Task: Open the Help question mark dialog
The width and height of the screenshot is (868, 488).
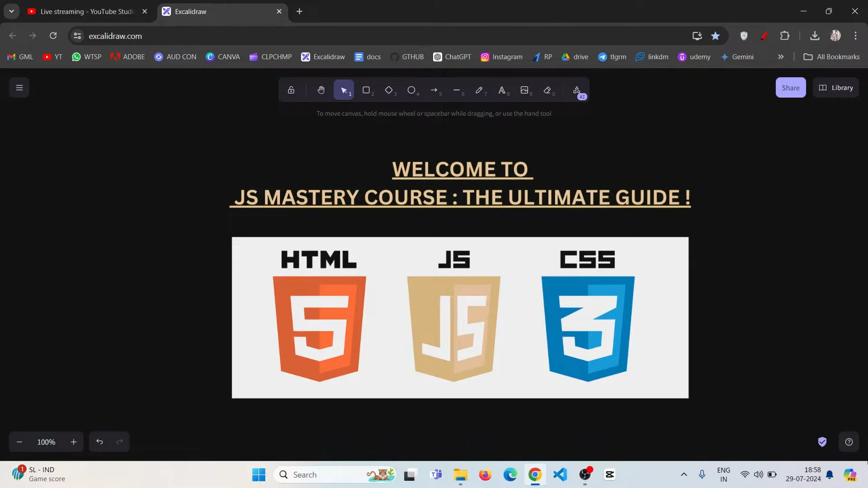Action: tap(849, 442)
